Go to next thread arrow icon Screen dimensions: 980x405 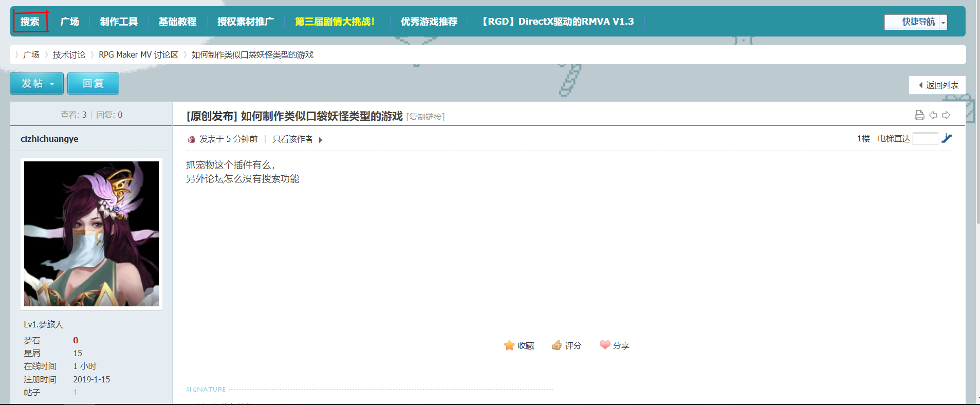click(946, 115)
